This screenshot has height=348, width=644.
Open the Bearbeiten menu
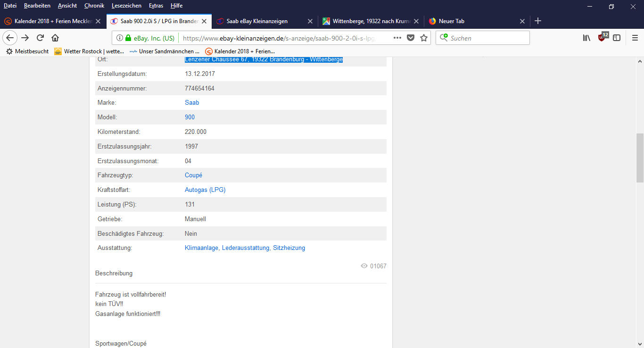37,6
